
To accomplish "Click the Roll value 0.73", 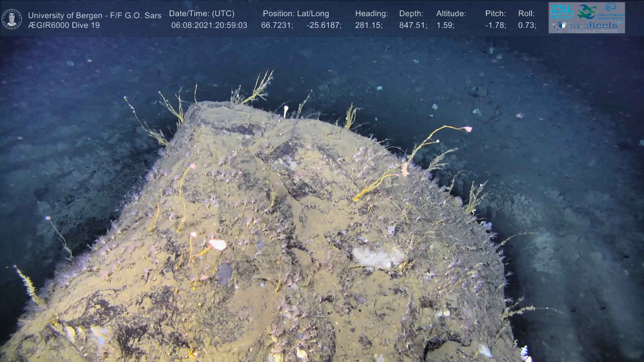I will 527,25.
